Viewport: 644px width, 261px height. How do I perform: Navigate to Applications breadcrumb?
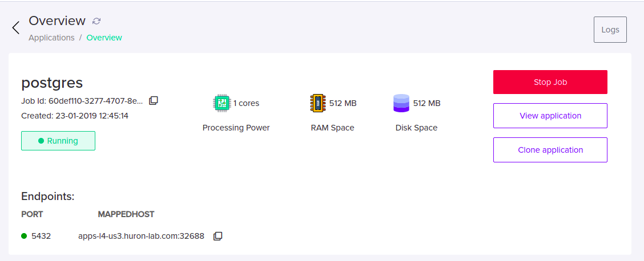coord(52,38)
